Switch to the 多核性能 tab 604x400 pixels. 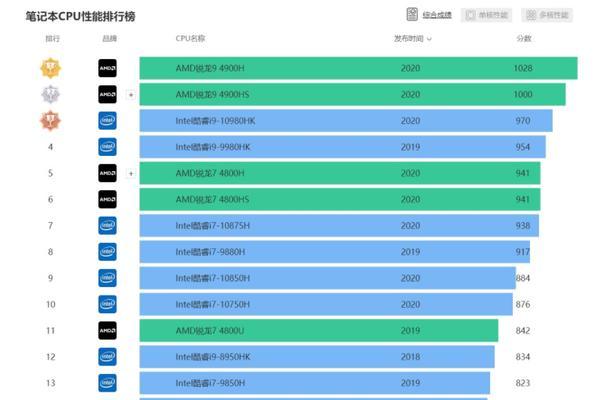coord(547,15)
